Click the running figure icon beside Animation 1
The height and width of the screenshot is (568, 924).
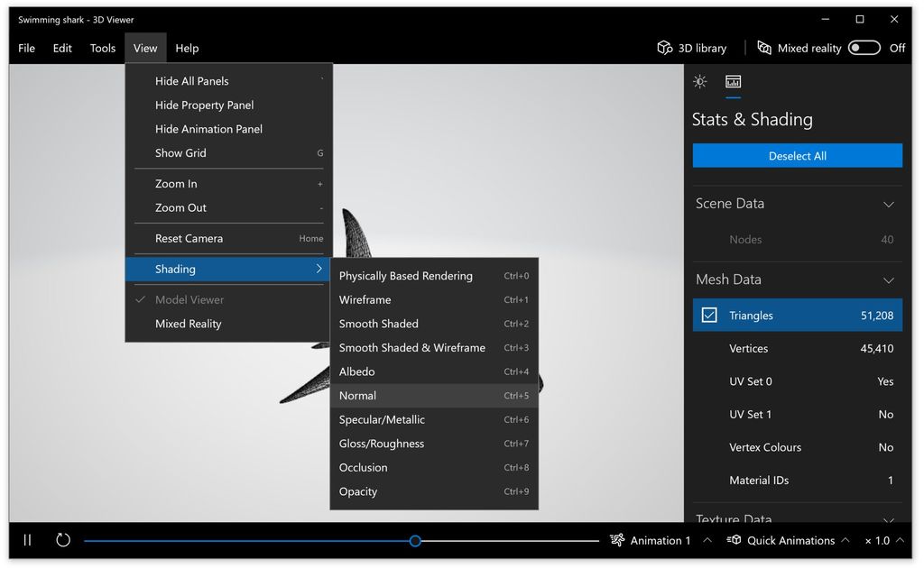pos(618,539)
